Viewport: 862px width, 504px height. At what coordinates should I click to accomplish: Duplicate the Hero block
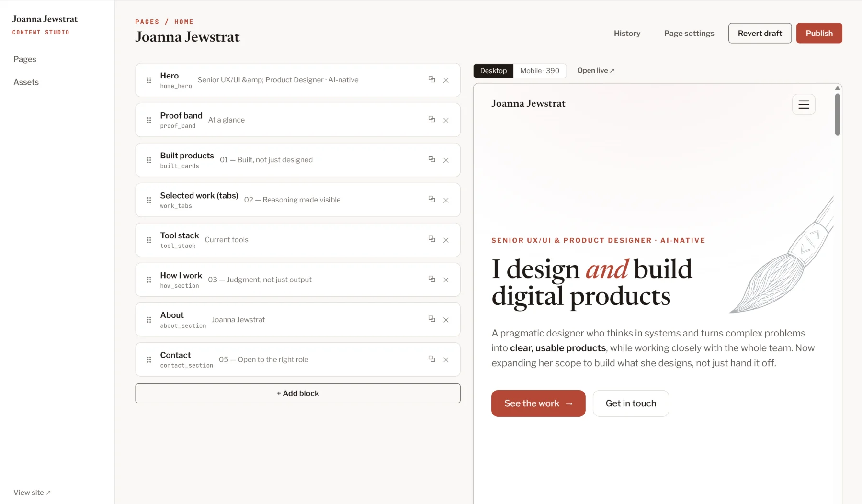click(431, 79)
